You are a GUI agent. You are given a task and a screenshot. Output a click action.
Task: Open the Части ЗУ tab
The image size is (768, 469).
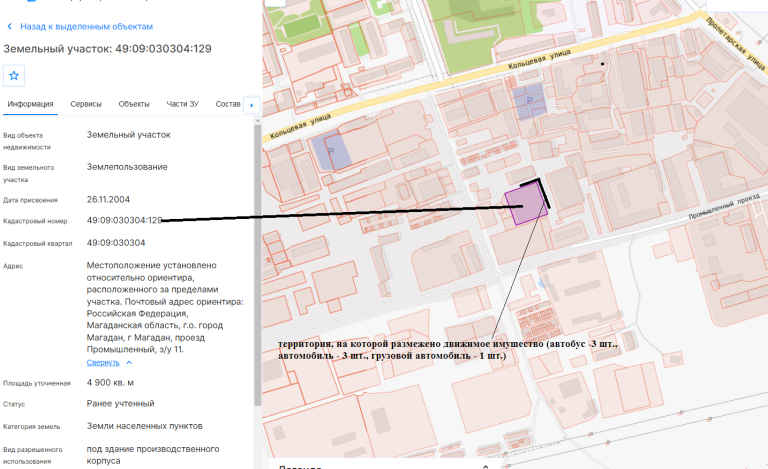182,104
